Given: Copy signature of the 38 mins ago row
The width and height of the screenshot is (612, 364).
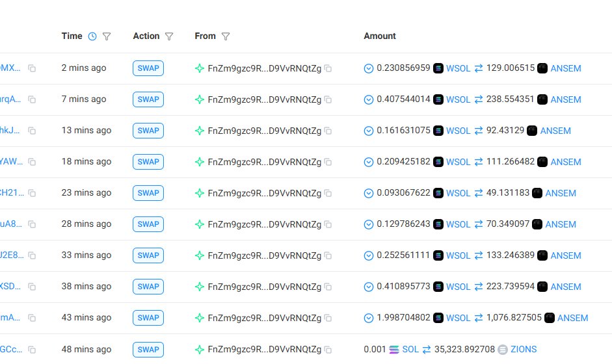Looking at the screenshot, I should coord(32,287).
